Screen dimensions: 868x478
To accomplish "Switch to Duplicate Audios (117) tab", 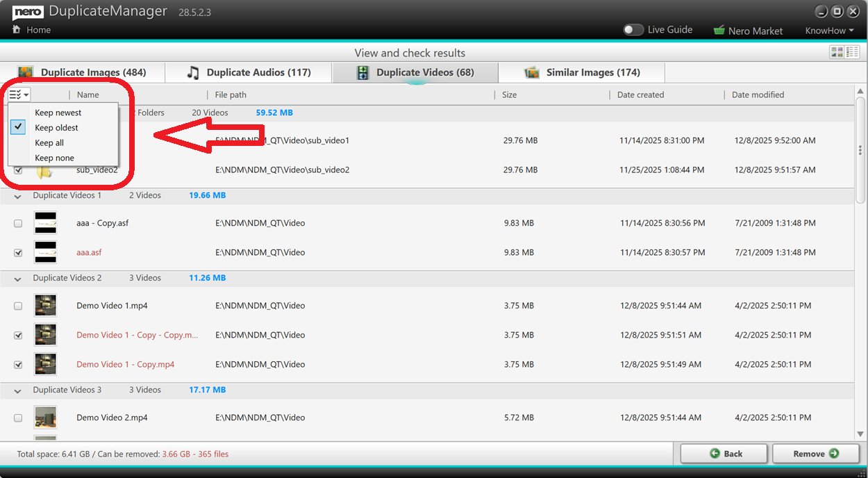I will click(249, 72).
